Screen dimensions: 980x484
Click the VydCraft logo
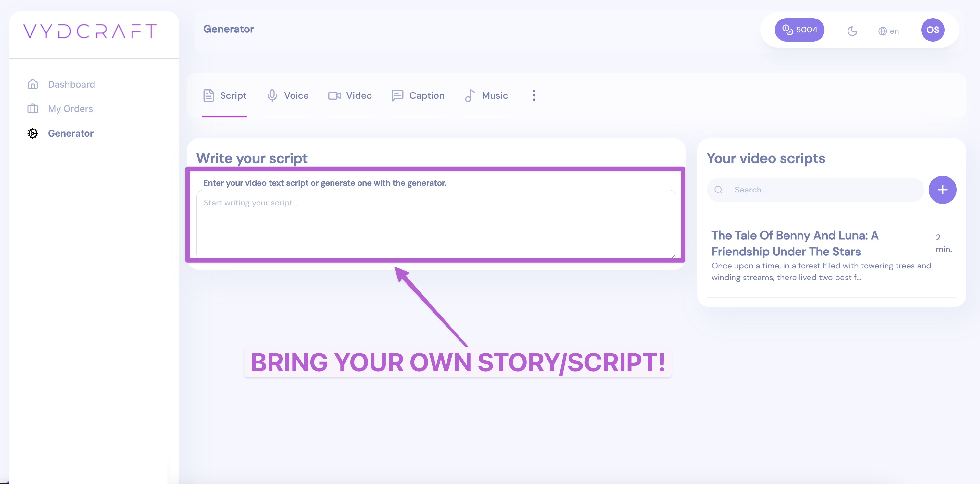90,31
